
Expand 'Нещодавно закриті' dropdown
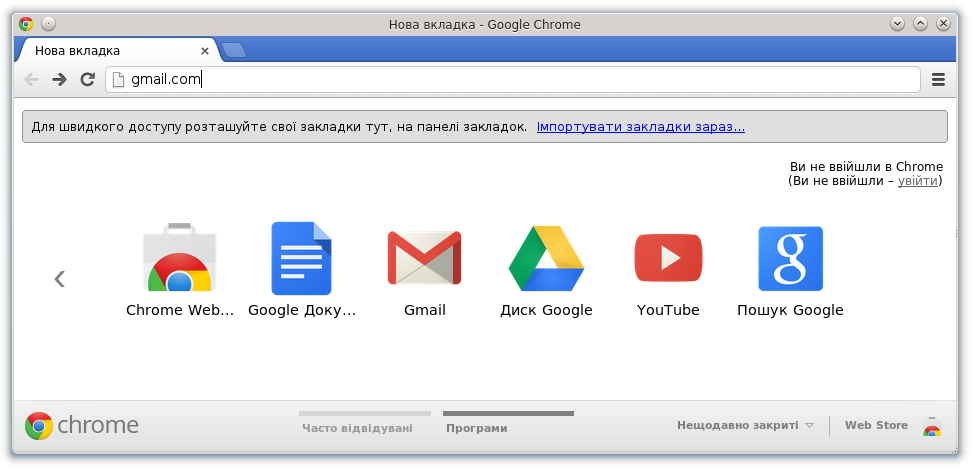pos(745,426)
